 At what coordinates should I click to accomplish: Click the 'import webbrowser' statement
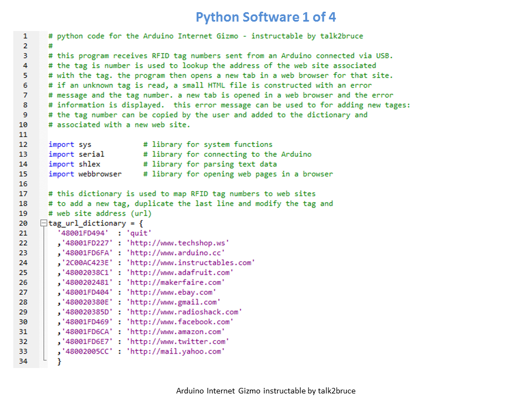[85, 174]
